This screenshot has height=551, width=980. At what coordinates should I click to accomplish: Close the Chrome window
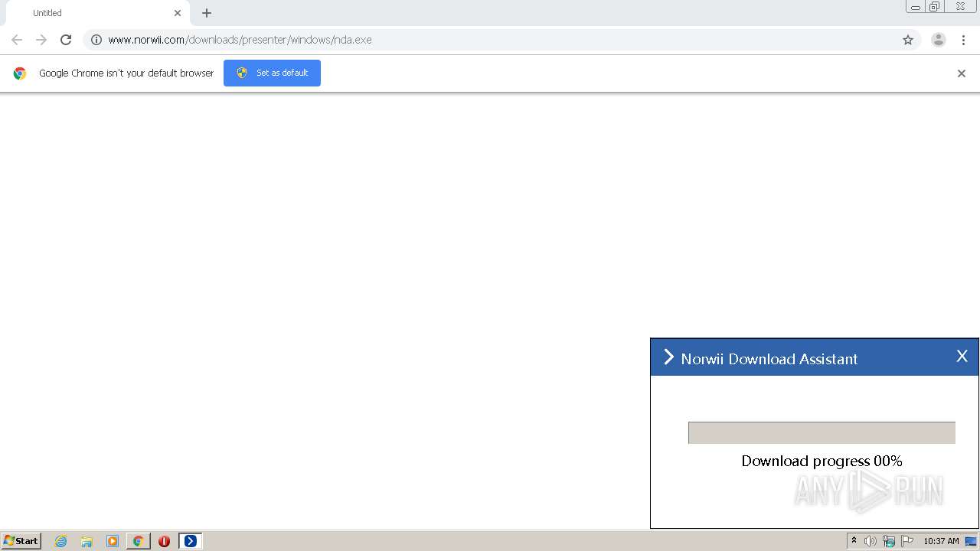(960, 7)
